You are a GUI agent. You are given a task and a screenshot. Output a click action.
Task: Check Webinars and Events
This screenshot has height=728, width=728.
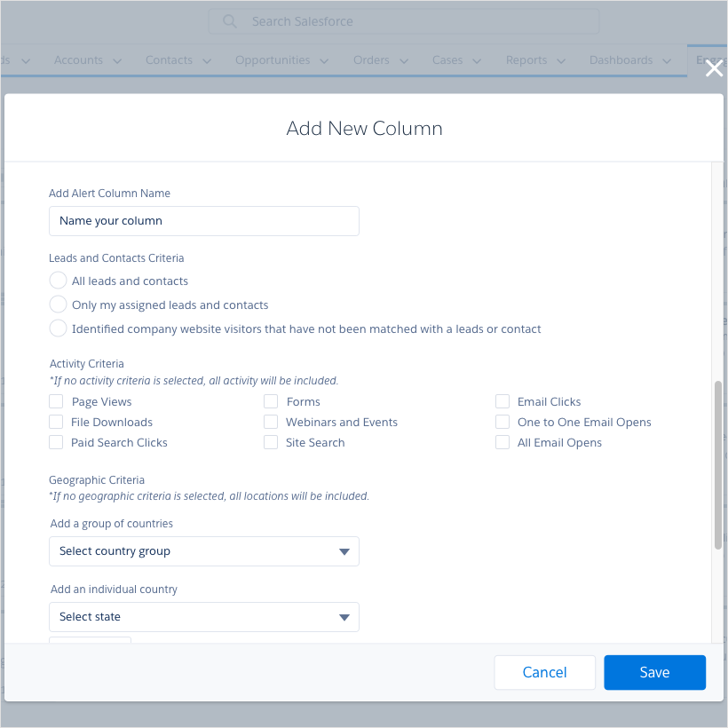click(x=271, y=422)
